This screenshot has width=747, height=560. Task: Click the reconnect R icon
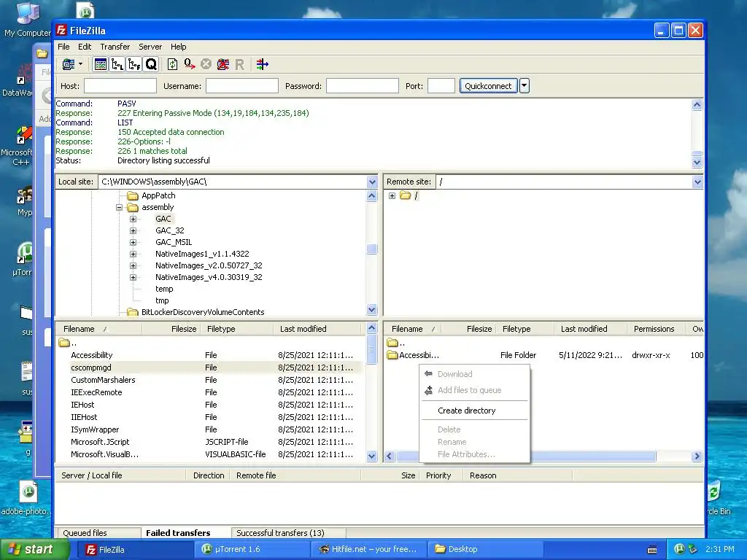pyautogui.click(x=239, y=64)
